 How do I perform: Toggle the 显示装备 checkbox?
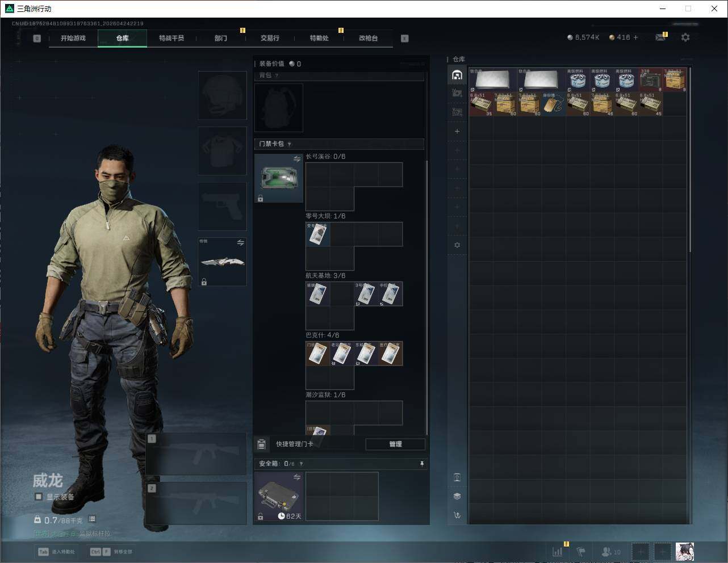click(39, 497)
